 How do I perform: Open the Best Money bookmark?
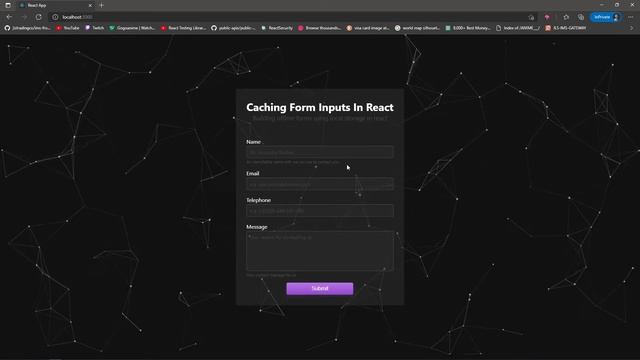(x=468, y=28)
